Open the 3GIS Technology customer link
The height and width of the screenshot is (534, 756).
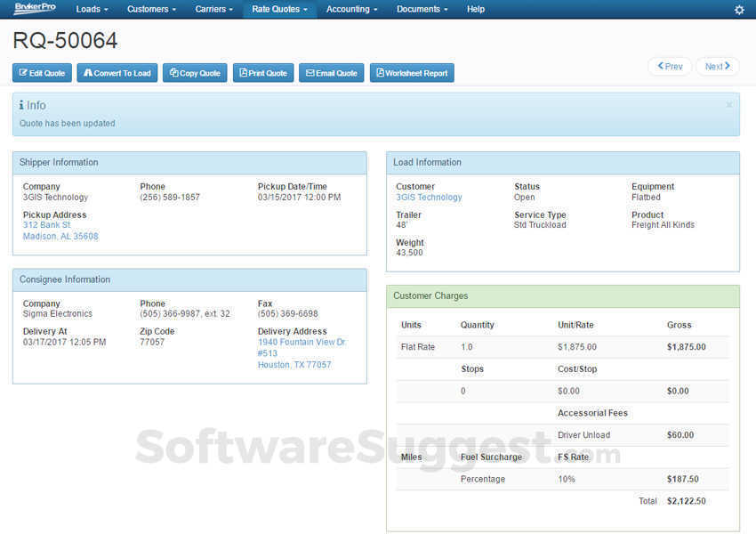point(429,198)
